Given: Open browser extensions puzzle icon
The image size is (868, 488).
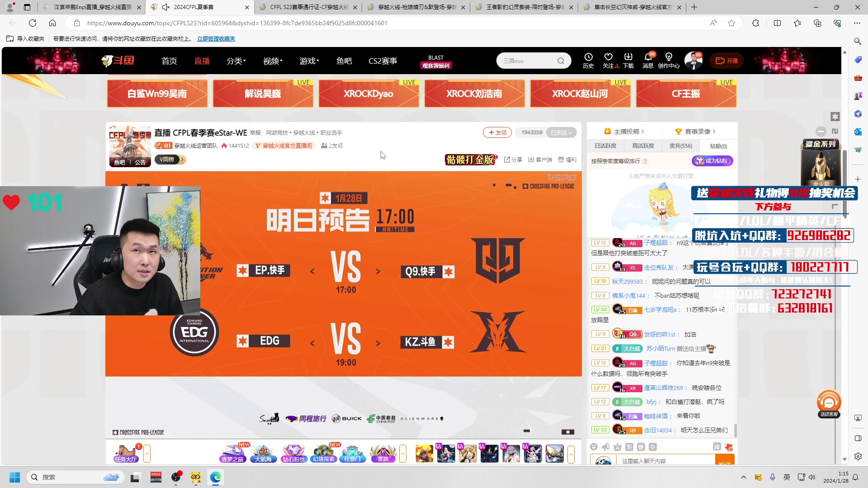Looking at the screenshot, I should 755,23.
